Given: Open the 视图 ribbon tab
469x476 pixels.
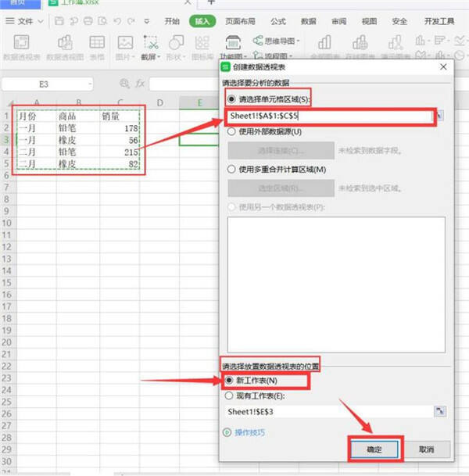Looking at the screenshot, I should pyautogui.click(x=369, y=21).
